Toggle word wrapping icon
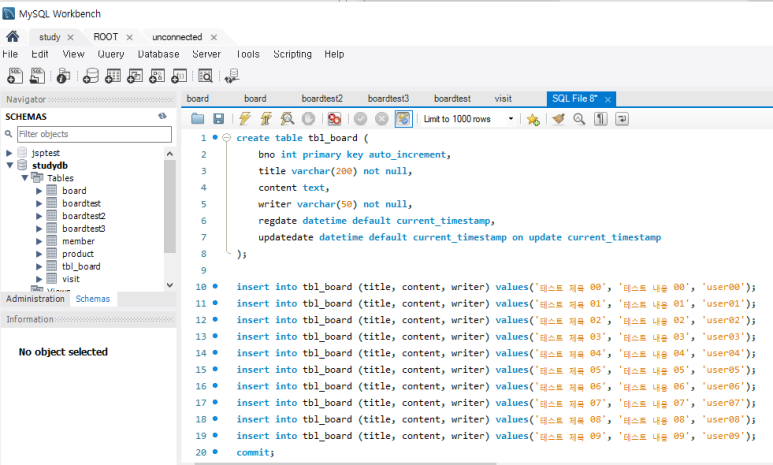 [622, 119]
